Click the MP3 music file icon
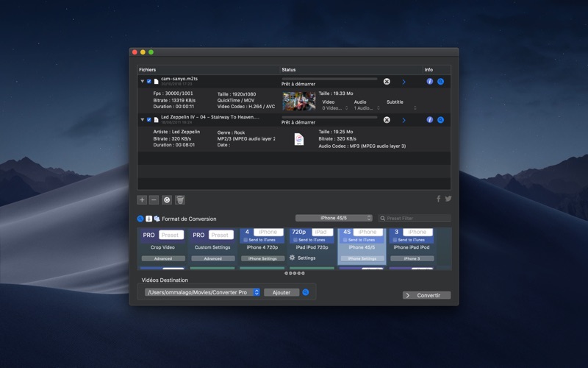The width and height of the screenshot is (588, 368). coord(299,139)
